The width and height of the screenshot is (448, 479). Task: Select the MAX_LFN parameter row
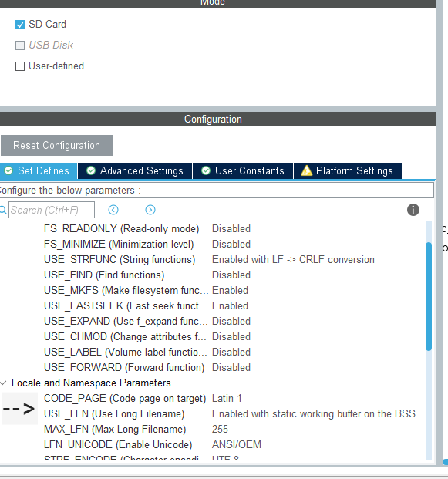(115, 429)
